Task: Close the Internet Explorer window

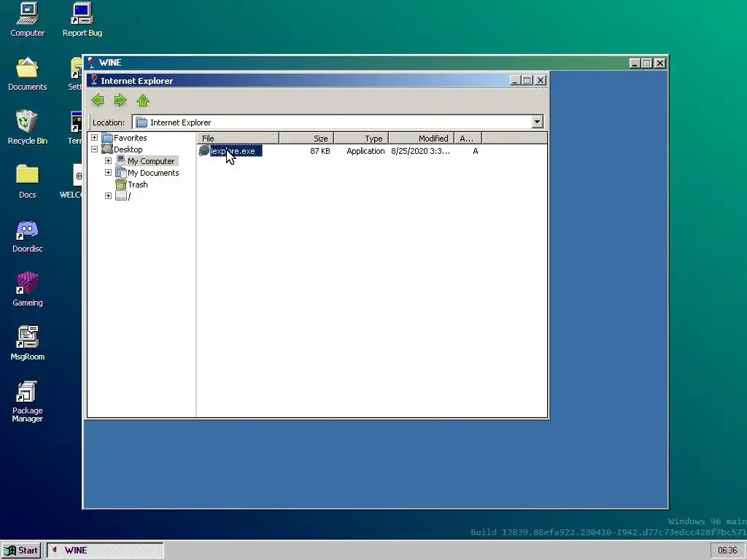Action: click(x=541, y=80)
